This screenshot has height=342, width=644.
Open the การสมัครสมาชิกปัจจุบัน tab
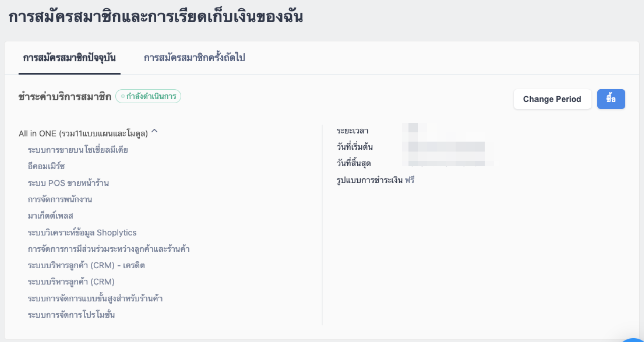point(69,58)
